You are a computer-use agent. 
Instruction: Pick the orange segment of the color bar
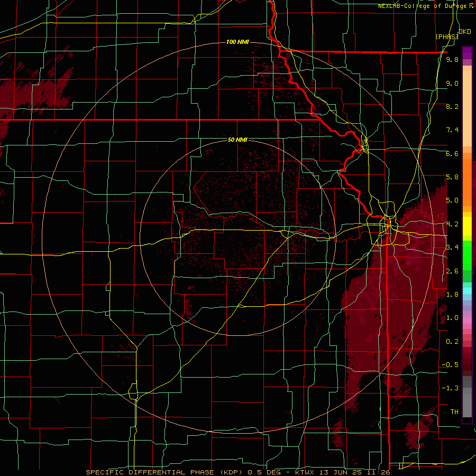(x=467, y=182)
